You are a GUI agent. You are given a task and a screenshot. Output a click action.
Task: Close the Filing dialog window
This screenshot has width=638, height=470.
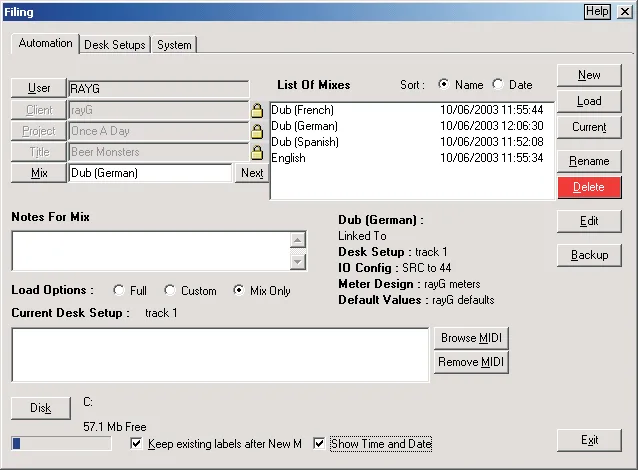[x=625, y=11]
